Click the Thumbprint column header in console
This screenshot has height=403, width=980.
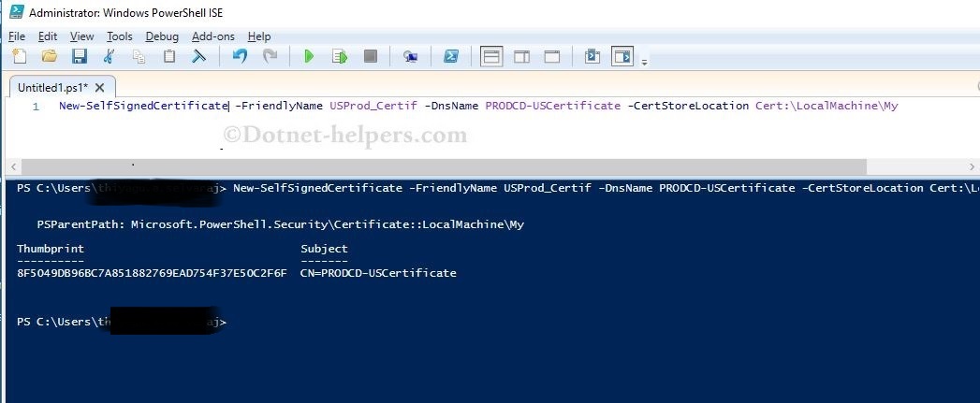[x=50, y=249]
